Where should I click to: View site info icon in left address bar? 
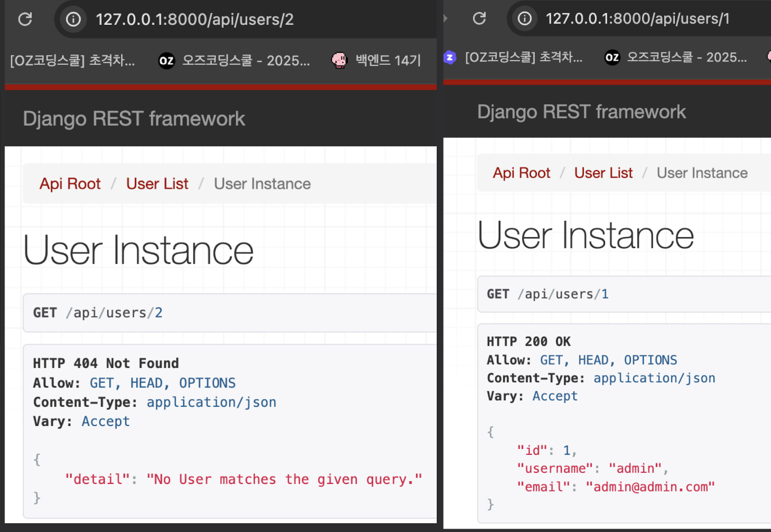73,19
